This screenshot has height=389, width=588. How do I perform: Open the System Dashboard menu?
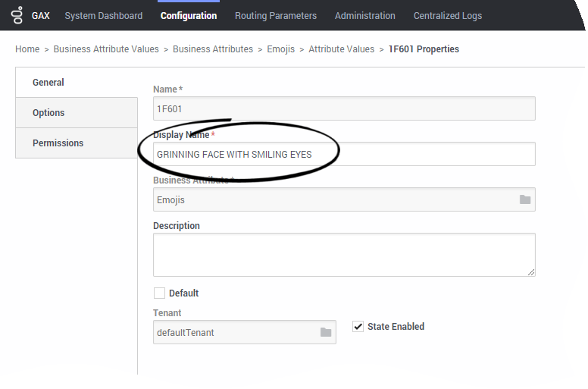pyautogui.click(x=103, y=15)
